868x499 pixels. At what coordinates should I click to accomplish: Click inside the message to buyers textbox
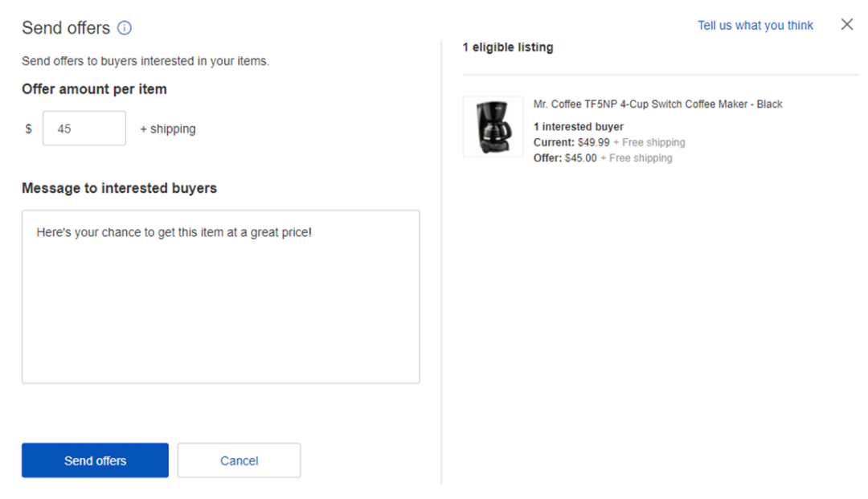point(220,305)
